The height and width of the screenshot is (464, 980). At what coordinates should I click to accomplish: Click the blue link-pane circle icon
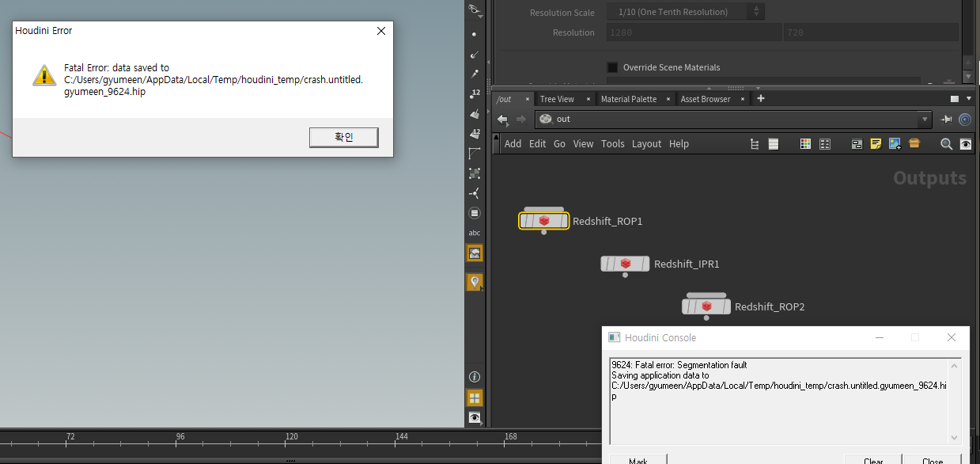click(965, 120)
